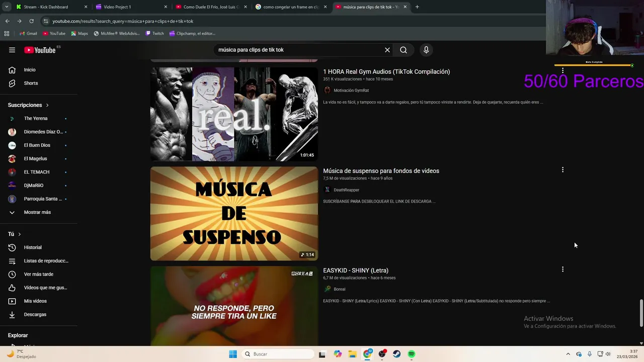
Task: Click Boreal channel avatar
Action: 327,289
